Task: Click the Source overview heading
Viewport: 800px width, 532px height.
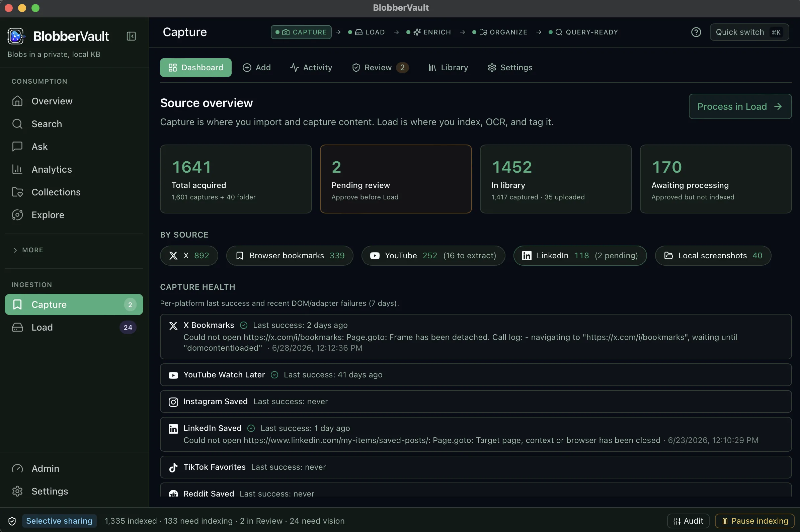Action: (207, 103)
